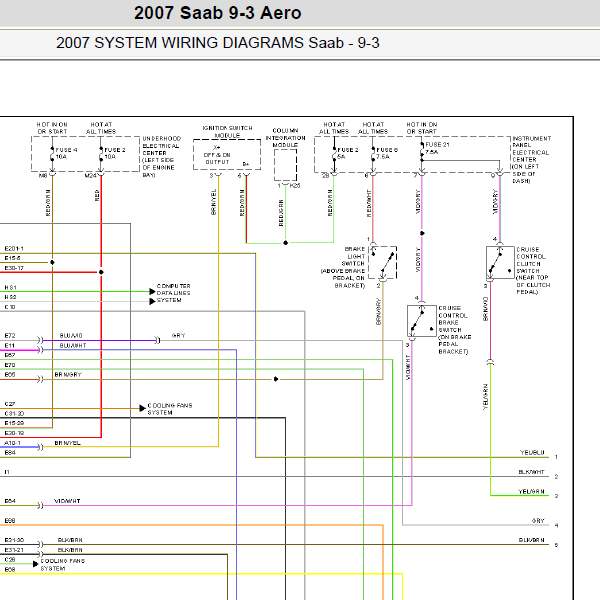The image size is (600, 600).
Task: Click the 'OFF & ON OUTPUT' text
Action: tap(217, 158)
